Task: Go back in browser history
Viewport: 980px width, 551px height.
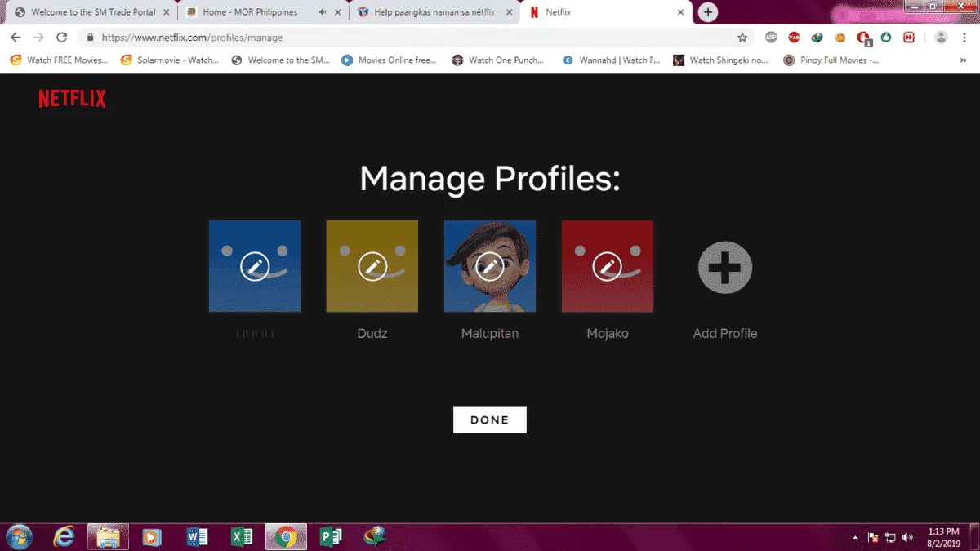Action: [x=16, y=38]
